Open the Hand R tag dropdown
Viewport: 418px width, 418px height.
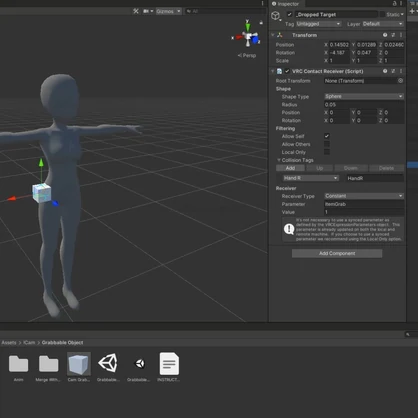click(311, 178)
